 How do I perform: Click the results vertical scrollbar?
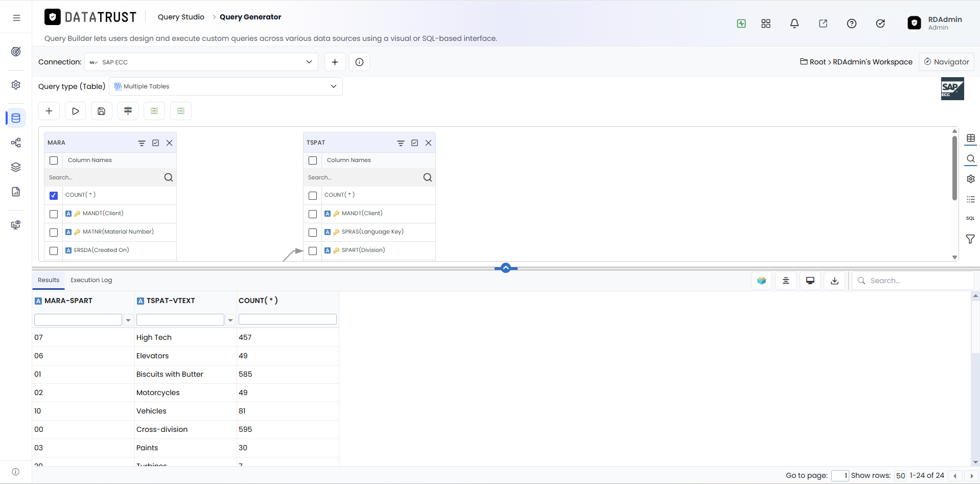pyautogui.click(x=975, y=327)
